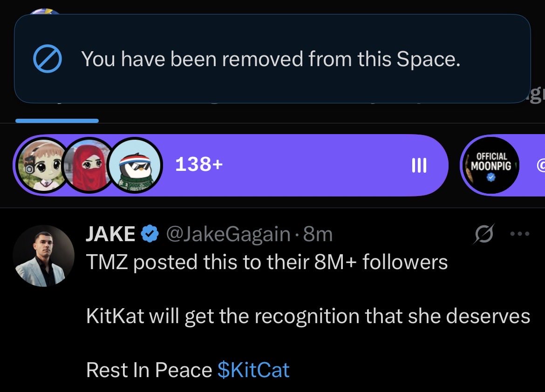Select the red hijab avatar in Space bar
The height and width of the screenshot is (392, 545).
(89, 166)
